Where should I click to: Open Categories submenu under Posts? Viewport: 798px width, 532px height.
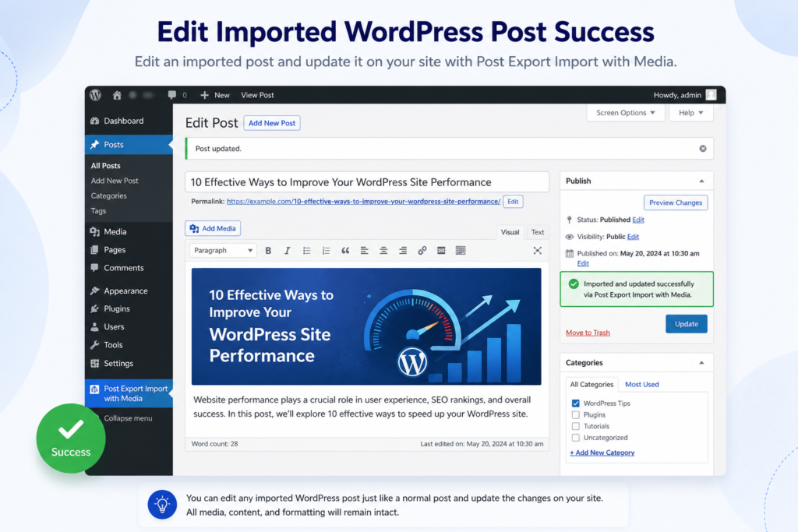tap(109, 196)
